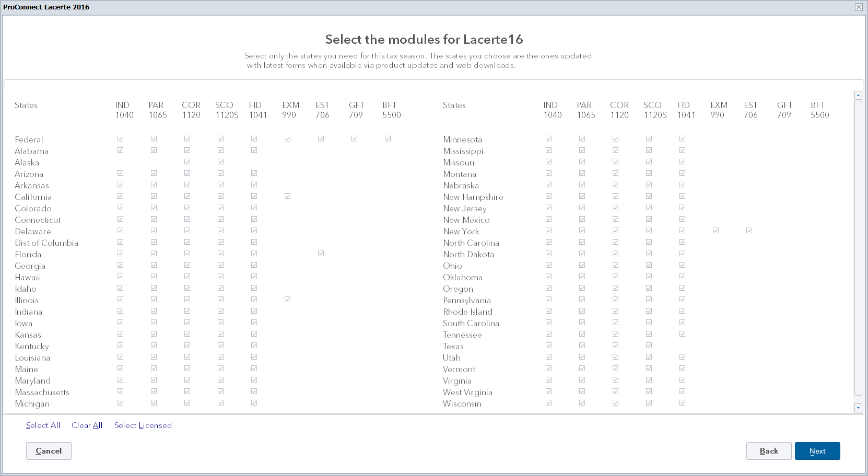The image size is (868, 476).
Task: Toggle Federal GFT 709 checkbox
Action: [x=355, y=139]
